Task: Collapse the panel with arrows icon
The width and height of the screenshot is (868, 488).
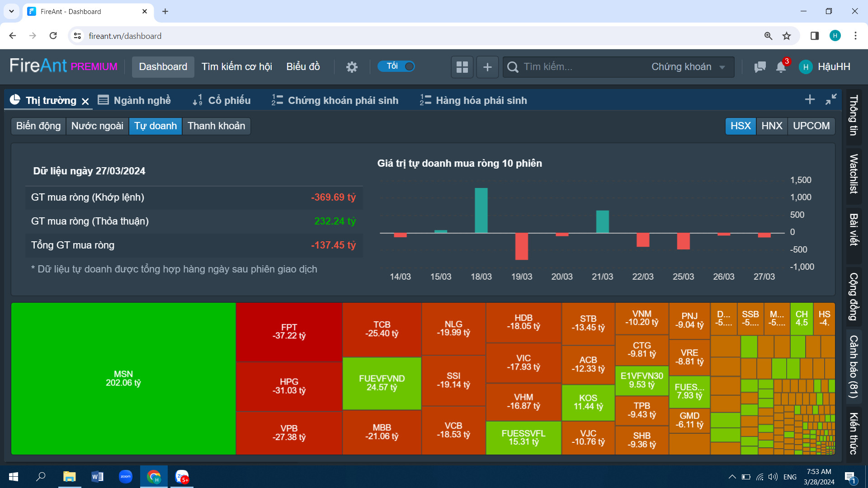Action: (x=831, y=100)
